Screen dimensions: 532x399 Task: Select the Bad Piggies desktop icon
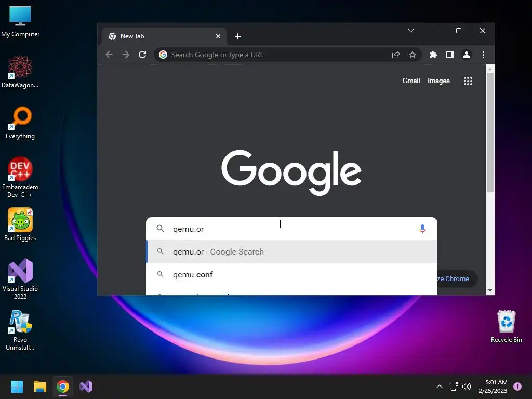[x=20, y=224]
